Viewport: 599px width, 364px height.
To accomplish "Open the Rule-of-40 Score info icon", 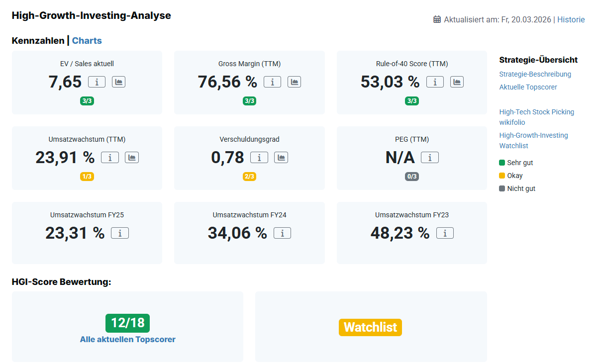I will point(435,82).
